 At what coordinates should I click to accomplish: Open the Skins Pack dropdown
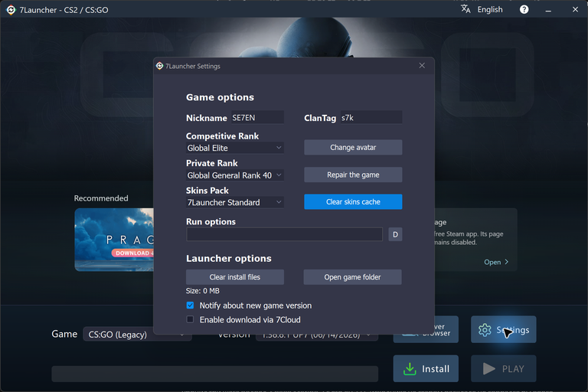[235, 203]
